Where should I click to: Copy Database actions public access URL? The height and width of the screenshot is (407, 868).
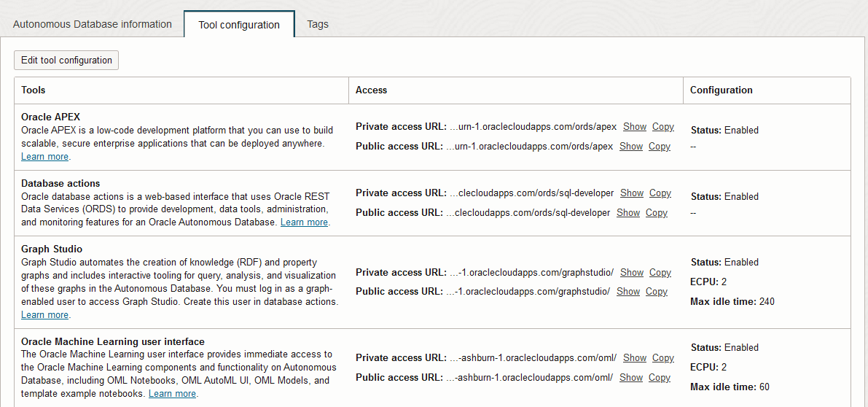click(x=656, y=213)
